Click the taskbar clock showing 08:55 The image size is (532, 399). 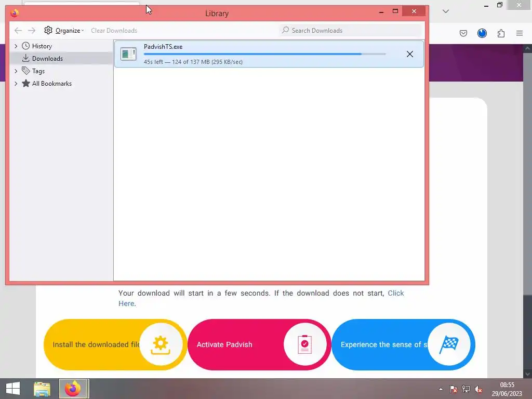click(507, 389)
